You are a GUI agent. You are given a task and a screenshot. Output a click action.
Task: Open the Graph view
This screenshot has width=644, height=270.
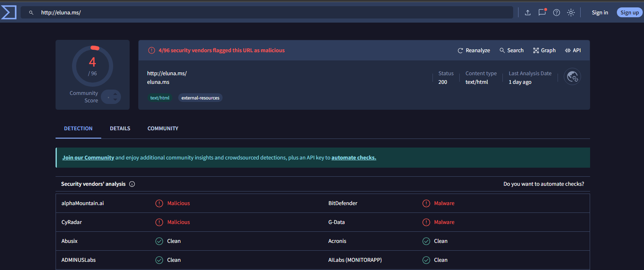click(544, 51)
